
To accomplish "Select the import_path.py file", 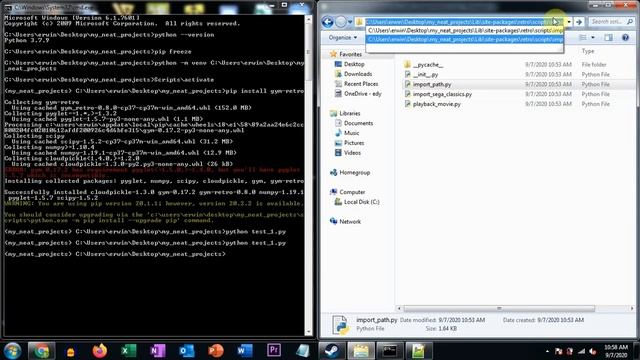I will pos(432,84).
